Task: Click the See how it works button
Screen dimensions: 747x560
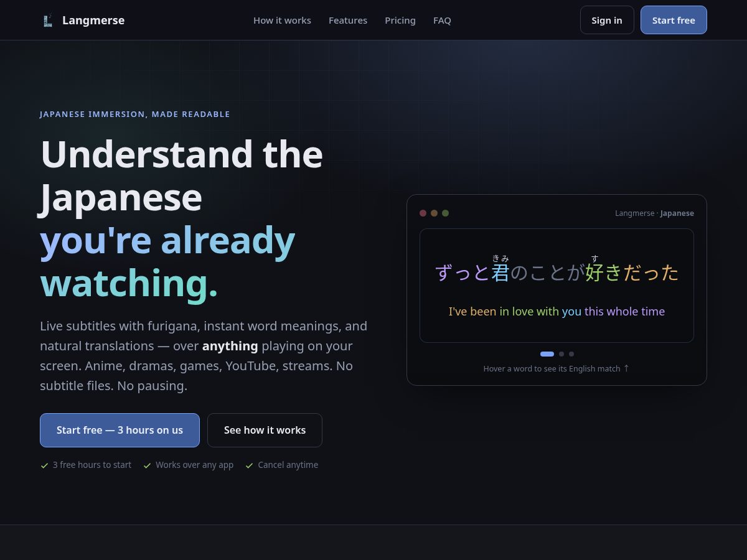Action: point(265,430)
